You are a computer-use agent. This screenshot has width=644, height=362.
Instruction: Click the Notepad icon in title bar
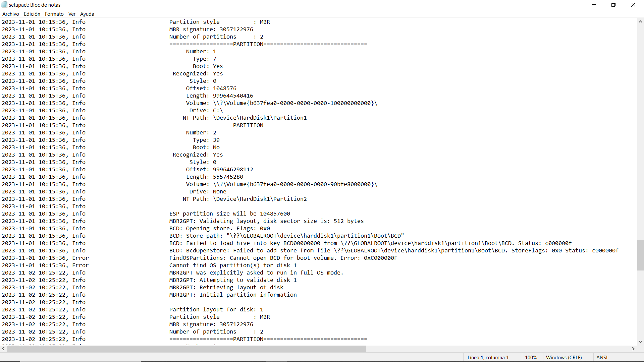coord(4,5)
